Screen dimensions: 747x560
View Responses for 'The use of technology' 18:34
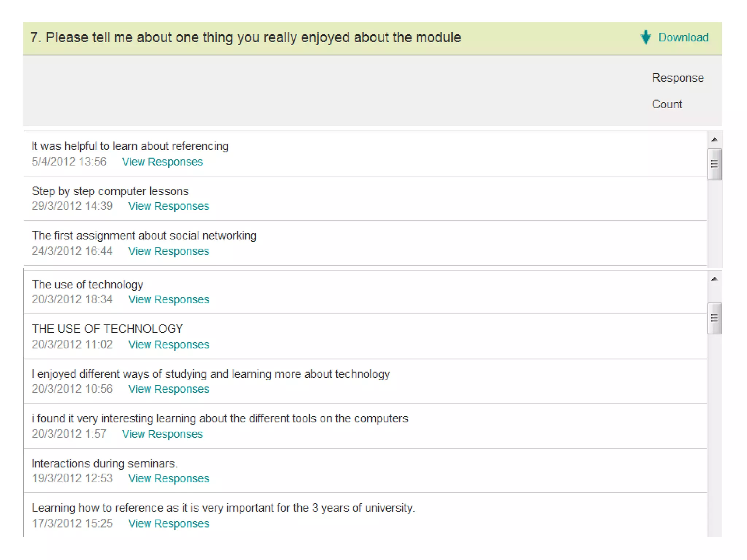click(x=169, y=299)
